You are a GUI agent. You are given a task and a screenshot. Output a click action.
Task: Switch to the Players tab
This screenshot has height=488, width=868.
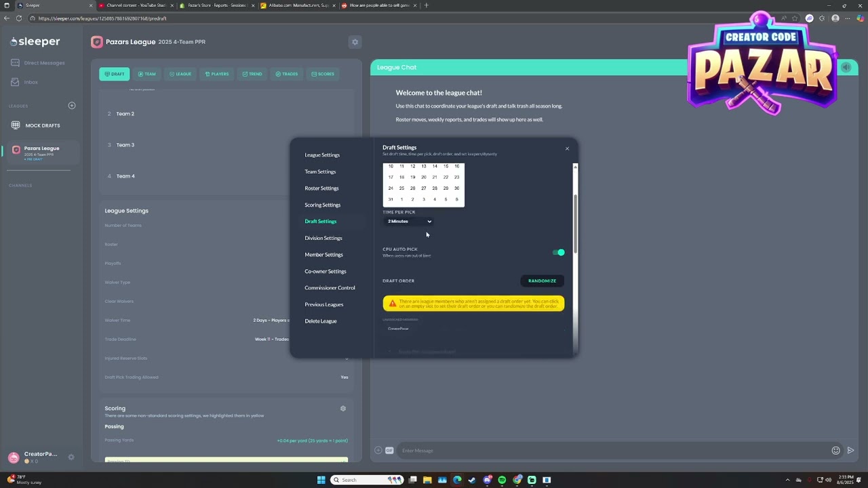point(216,74)
